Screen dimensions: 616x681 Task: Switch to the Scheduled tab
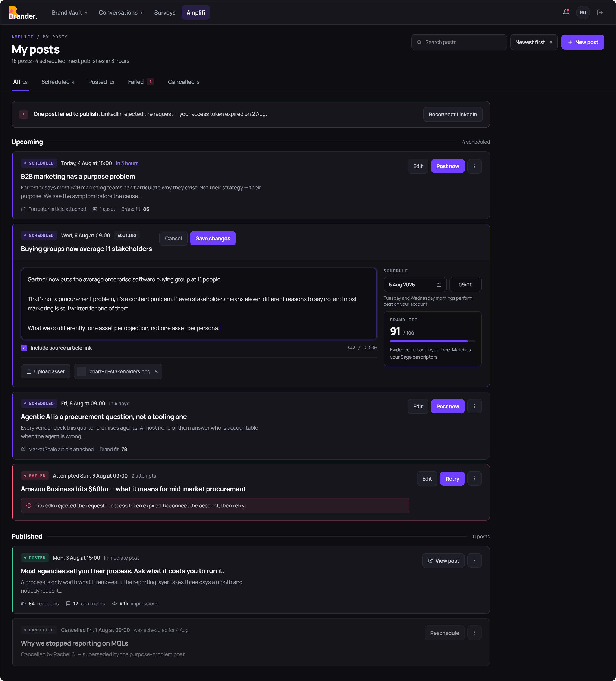pos(58,82)
